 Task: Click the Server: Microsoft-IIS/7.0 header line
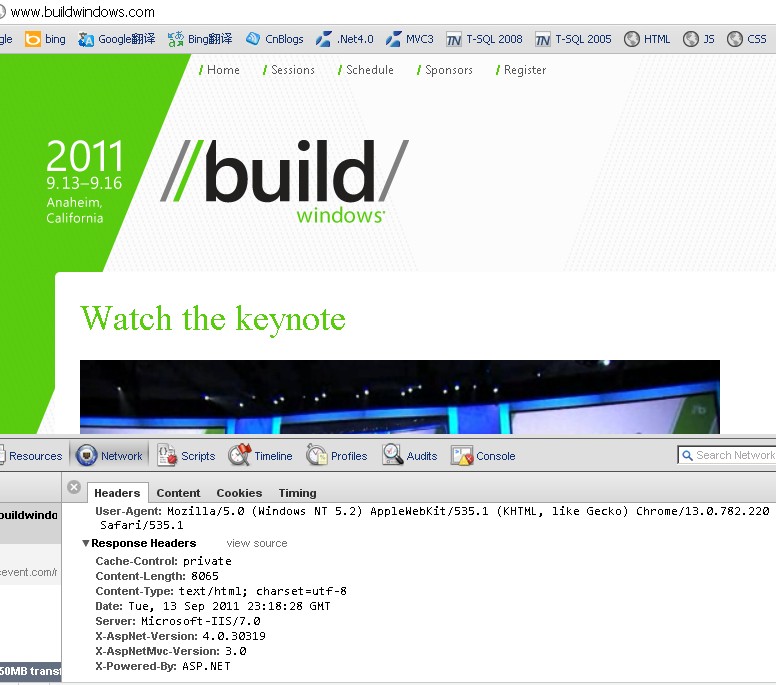point(178,621)
